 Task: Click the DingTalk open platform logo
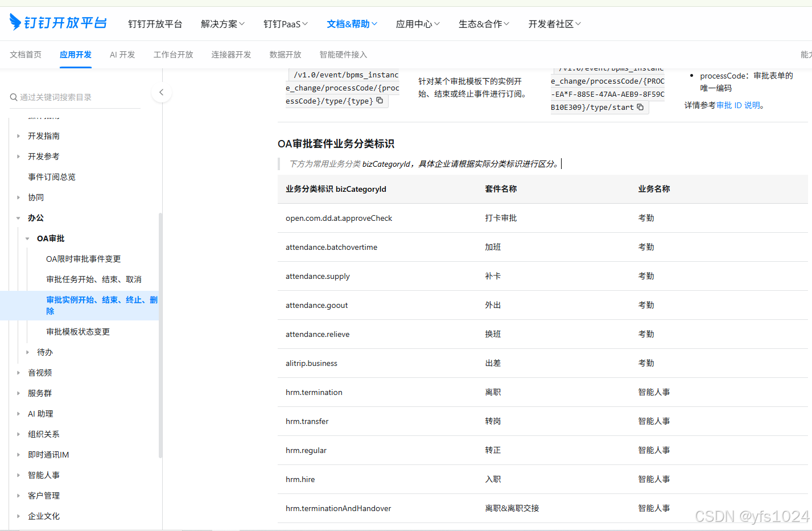(x=58, y=23)
